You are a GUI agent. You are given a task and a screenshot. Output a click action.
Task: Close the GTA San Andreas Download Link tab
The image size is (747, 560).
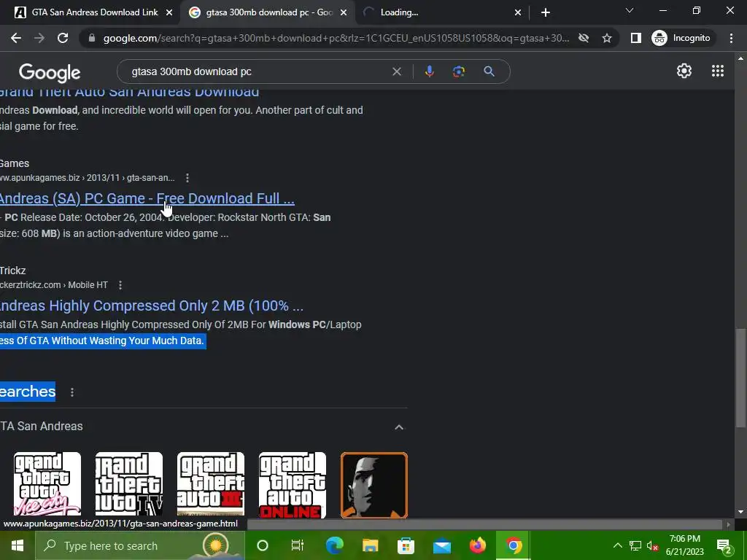click(169, 13)
